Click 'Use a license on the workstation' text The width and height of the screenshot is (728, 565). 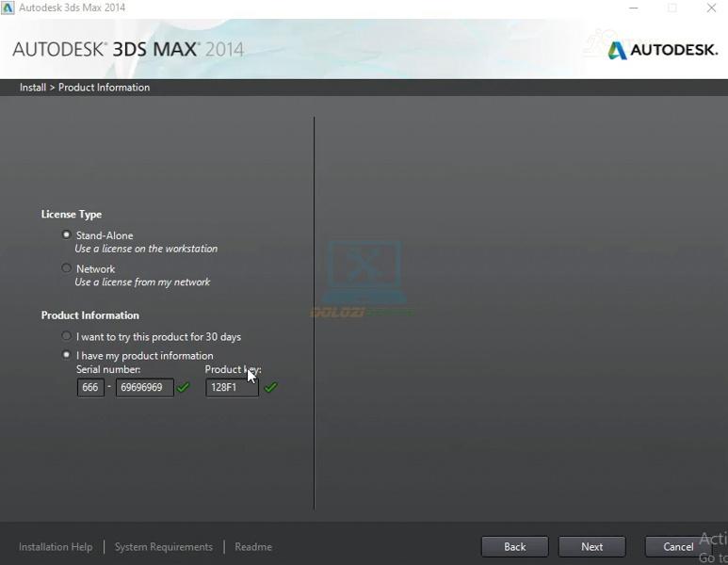(146, 249)
